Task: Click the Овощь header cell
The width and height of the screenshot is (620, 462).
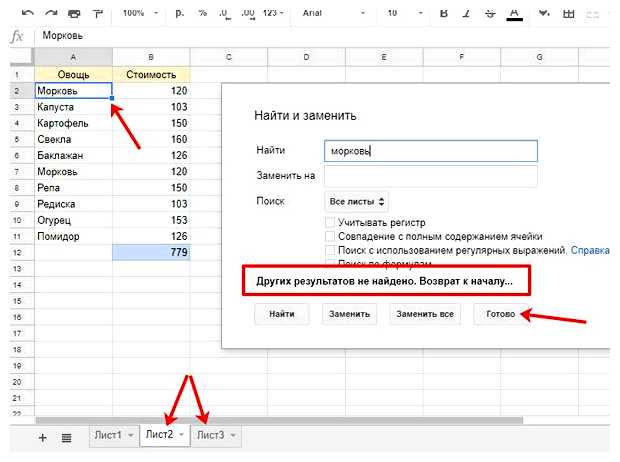Action: (74, 74)
